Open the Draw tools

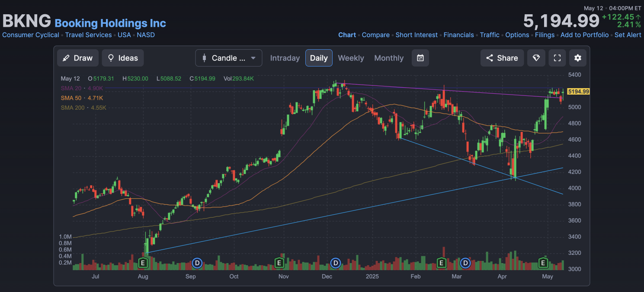pyautogui.click(x=78, y=58)
